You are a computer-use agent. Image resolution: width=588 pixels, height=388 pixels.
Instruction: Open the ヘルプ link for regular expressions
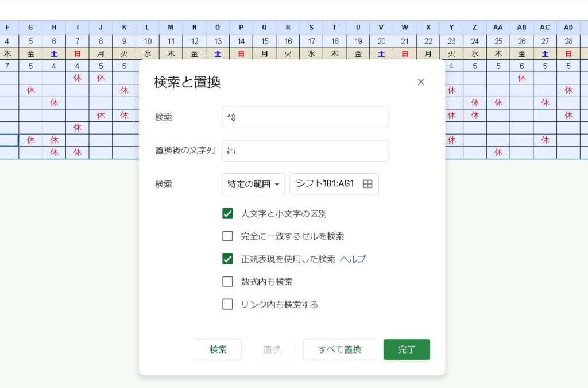click(353, 259)
